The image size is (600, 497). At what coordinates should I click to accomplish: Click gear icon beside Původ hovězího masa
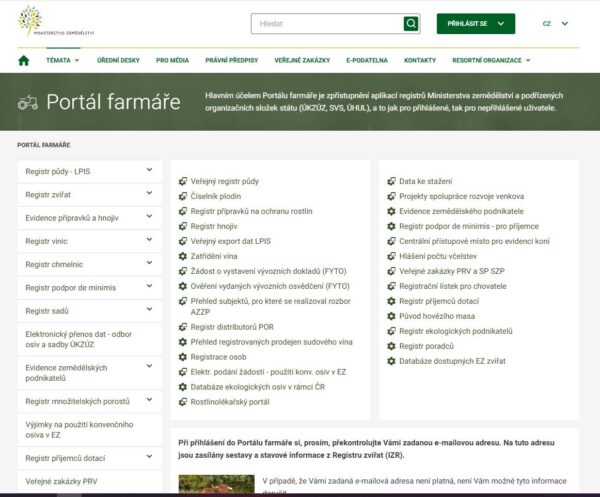coord(391,316)
